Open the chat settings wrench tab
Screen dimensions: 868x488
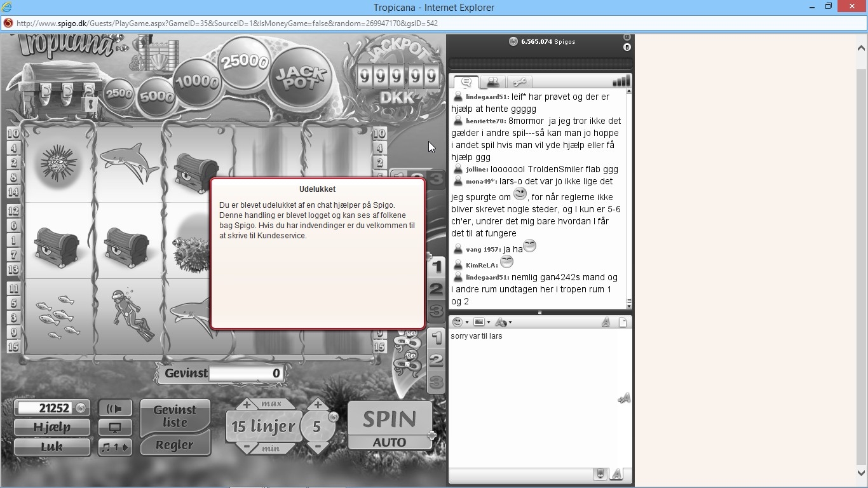[519, 82]
